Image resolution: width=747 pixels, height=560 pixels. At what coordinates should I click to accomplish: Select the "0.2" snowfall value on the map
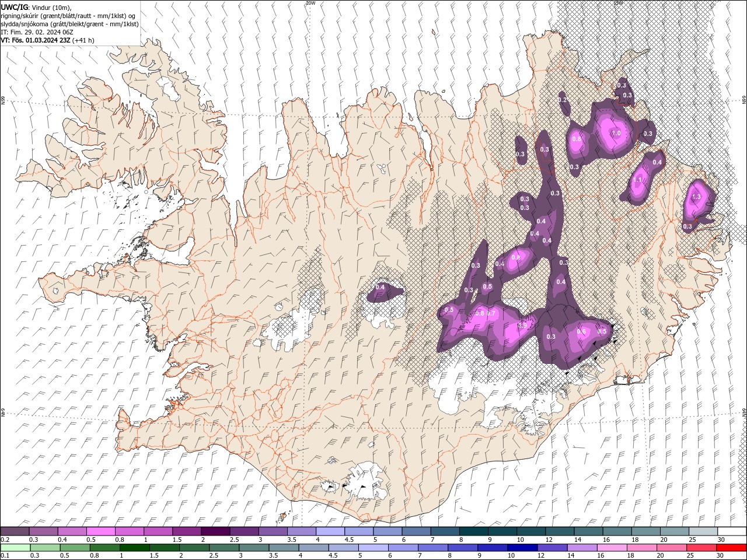[x=563, y=100]
